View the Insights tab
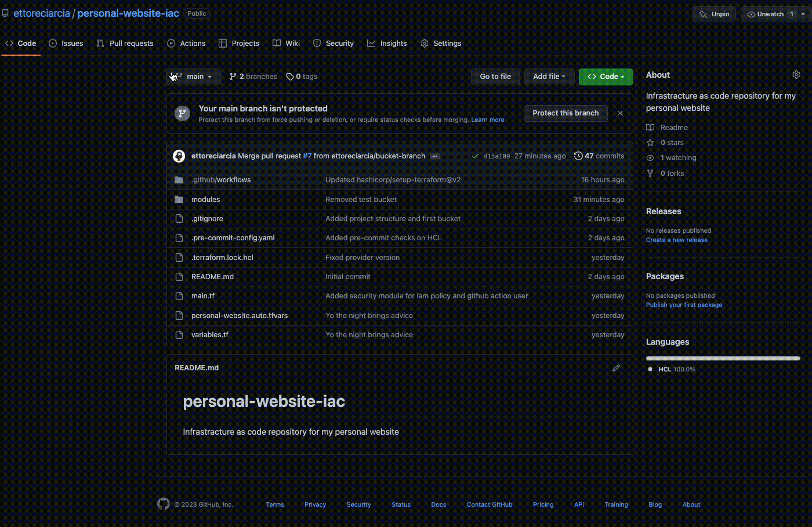 387,44
